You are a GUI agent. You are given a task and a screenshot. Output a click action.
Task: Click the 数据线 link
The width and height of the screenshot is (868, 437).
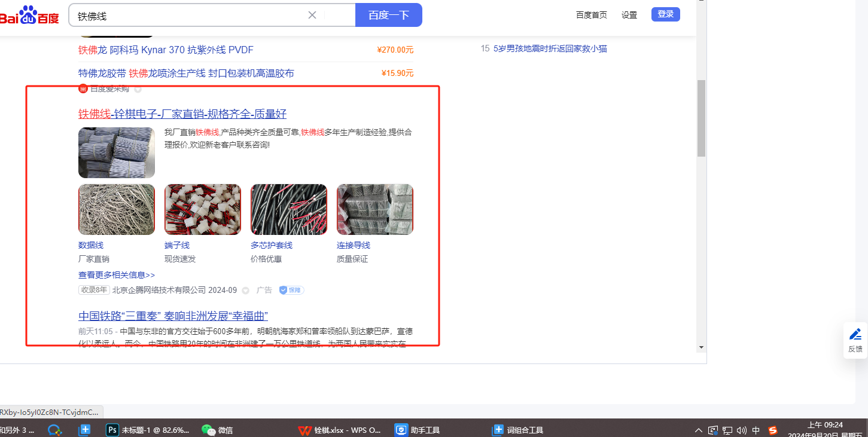(91, 245)
